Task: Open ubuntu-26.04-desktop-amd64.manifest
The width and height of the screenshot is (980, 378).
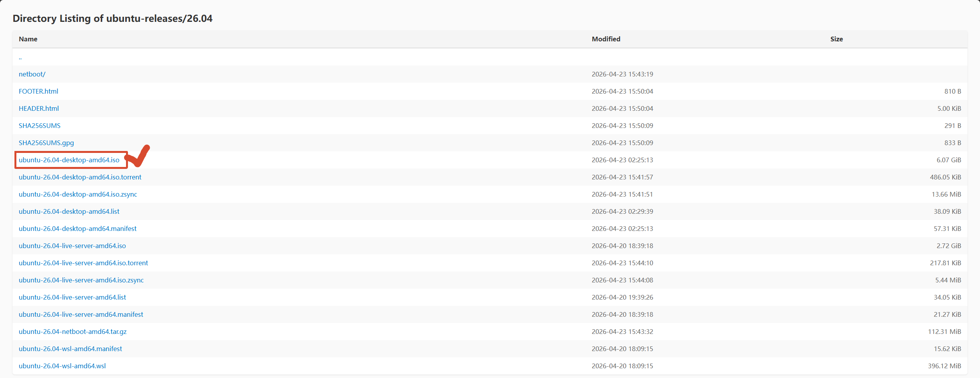Action: click(x=78, y=229)
